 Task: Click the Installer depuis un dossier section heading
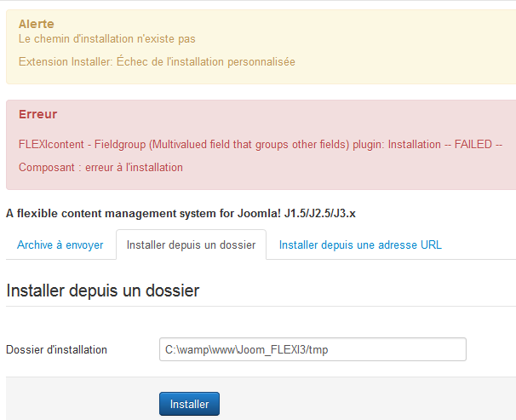coord(103,291)
